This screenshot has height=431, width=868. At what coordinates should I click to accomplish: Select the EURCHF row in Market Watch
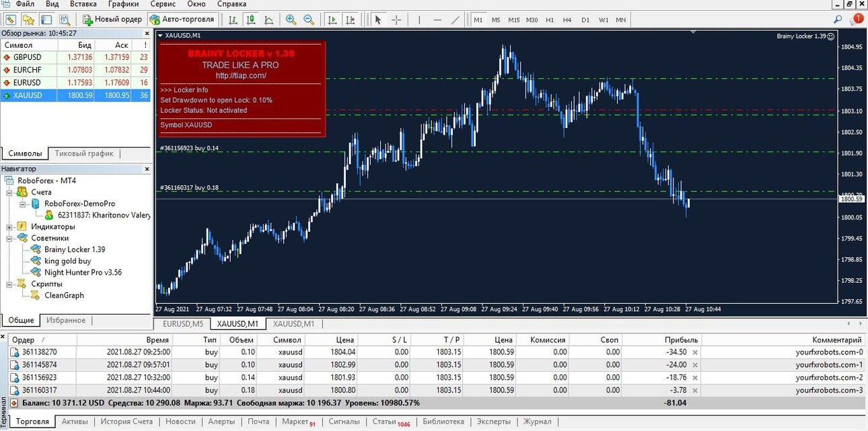(76, 69)
